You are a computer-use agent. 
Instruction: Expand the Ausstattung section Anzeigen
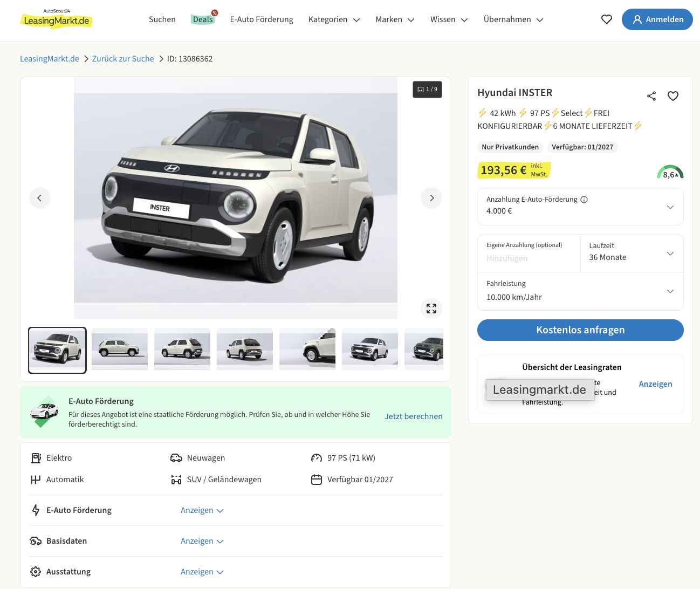coord(202,572)
